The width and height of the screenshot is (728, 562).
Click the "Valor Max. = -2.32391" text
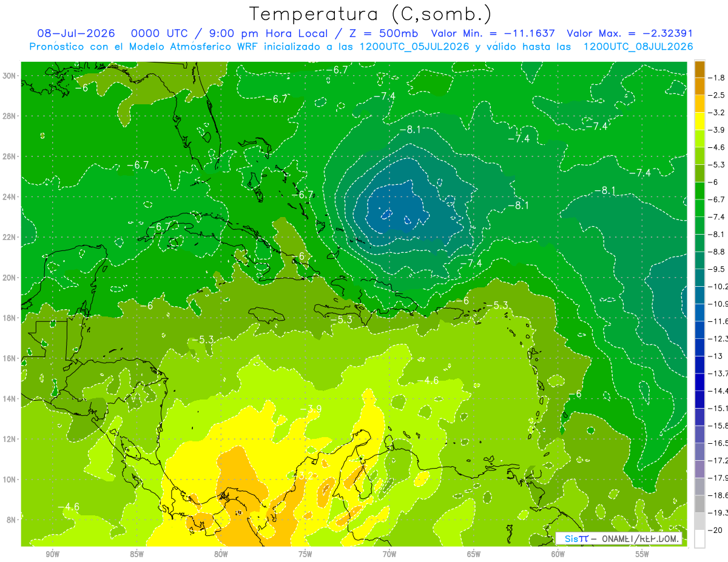[630, 33]
